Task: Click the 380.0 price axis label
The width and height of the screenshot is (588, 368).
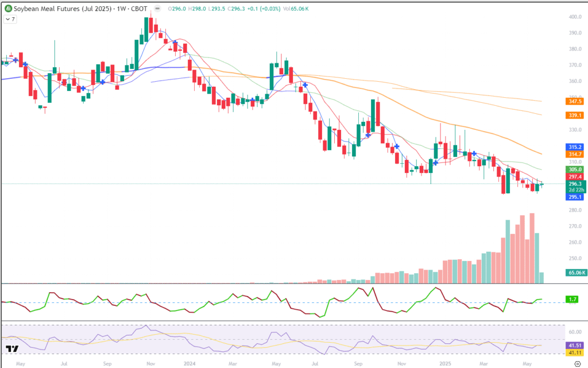Action: 575,49
